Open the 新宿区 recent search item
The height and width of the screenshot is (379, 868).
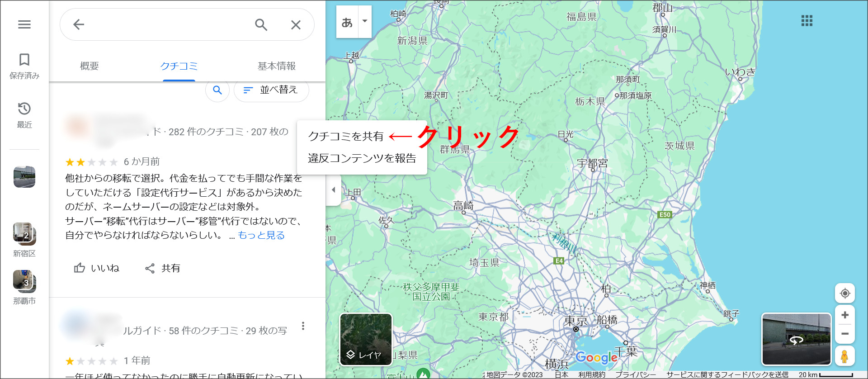[24, 240]
